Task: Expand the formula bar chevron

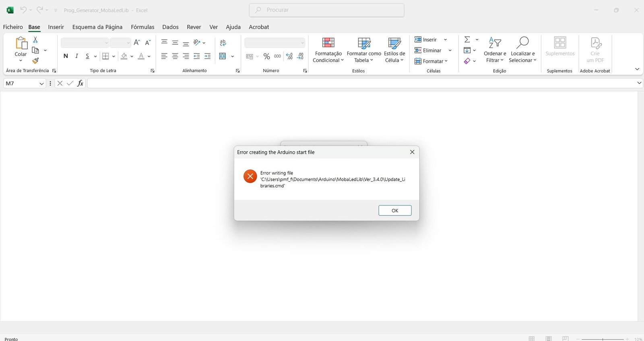Action: click(x=639, y=83)
